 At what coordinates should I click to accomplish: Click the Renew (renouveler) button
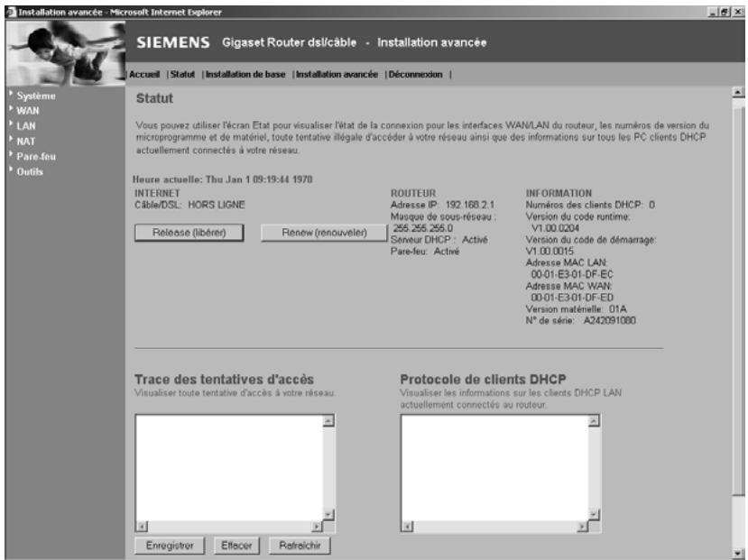[325, 233]
